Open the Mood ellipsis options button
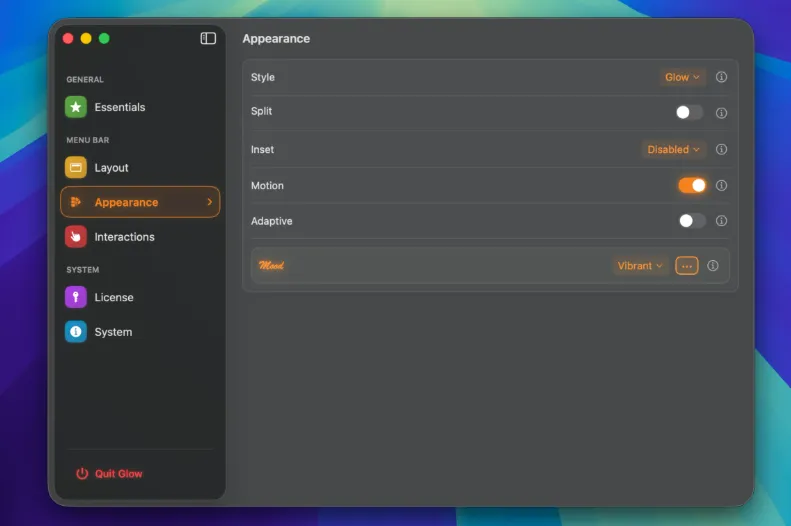791x526 pixels. pyautogui.click(x=687, y=266)
